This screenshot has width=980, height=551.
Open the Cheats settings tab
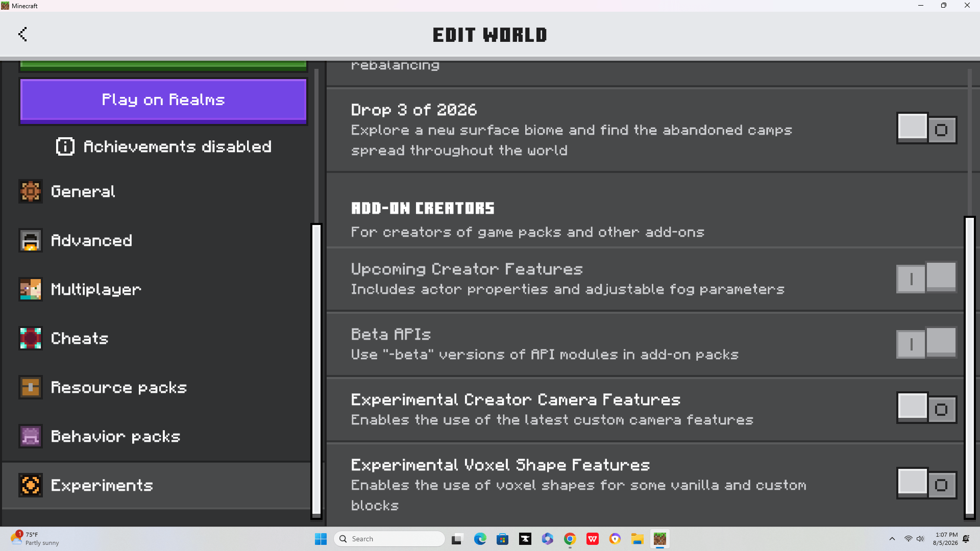156,338
